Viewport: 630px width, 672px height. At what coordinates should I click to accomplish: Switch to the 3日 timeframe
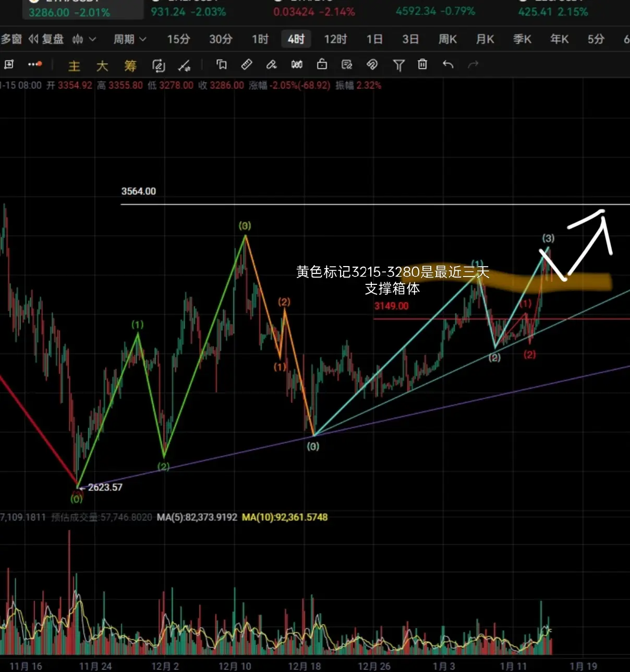410,39
